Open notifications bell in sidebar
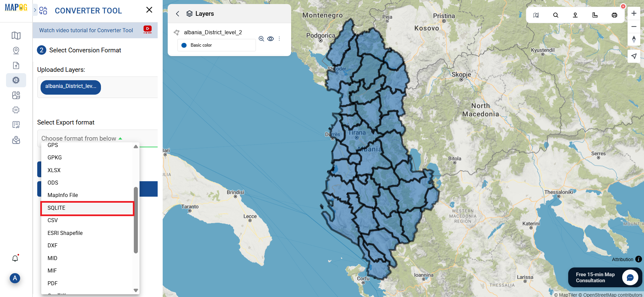This screenshot has height=297, width=644. pyautogui.click(x=15, y=258)
